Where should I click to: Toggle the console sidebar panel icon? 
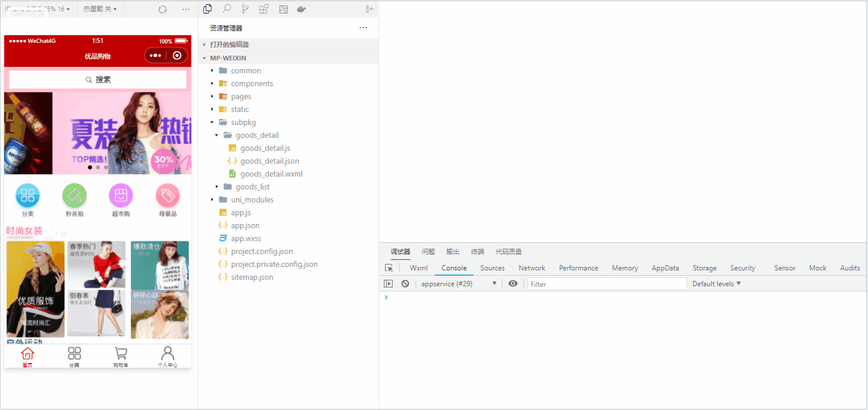388,284
